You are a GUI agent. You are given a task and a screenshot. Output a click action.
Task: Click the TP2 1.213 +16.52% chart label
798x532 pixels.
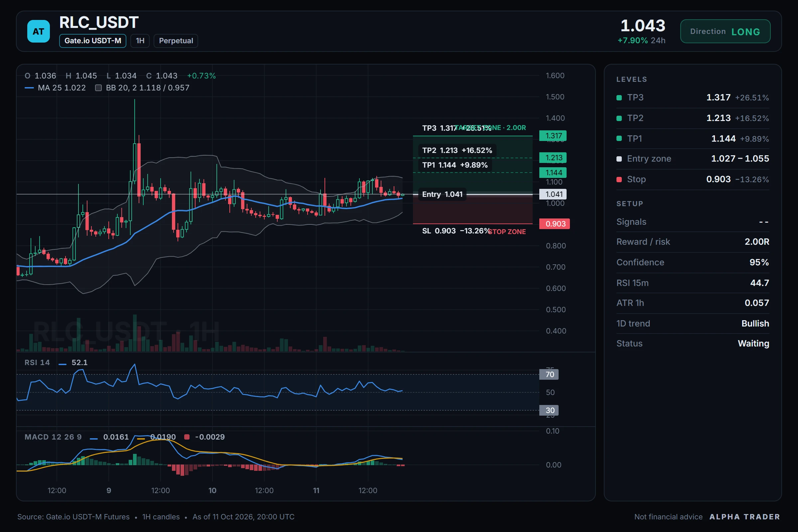(457, 150)
